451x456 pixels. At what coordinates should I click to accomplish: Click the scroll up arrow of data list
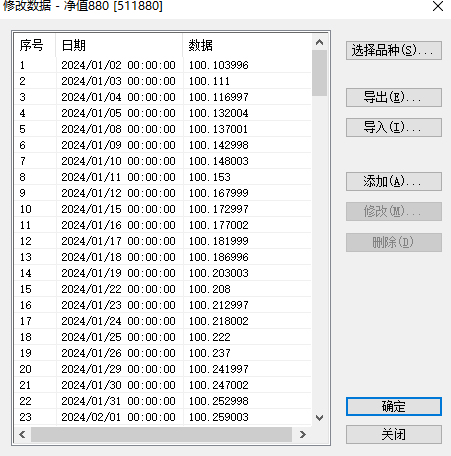[319, 42]
